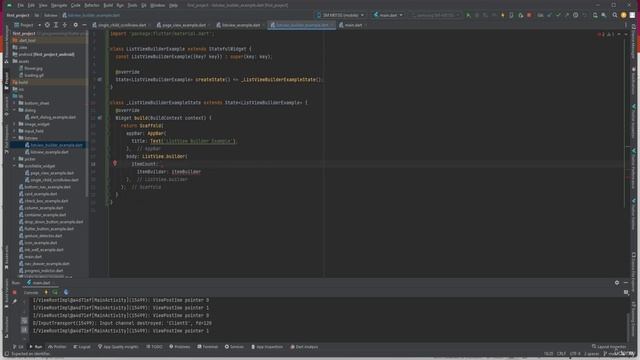This screenshot has height=360, width=640.
Task: Select container_example.dart in project tree
Action: click(x=45, y=215)
